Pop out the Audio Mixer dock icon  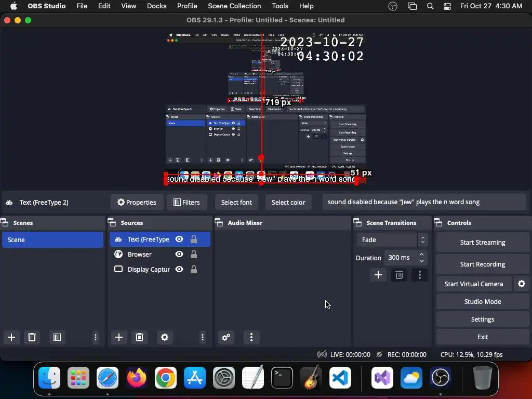219,223
